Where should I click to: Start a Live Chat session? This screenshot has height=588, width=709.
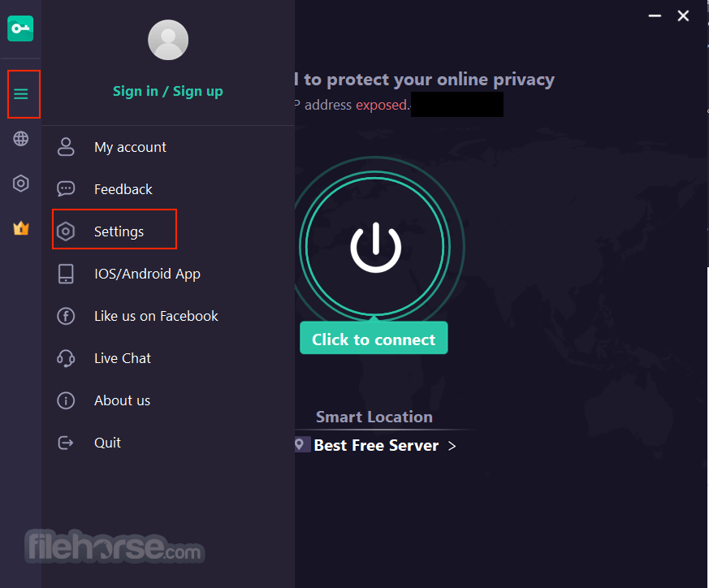point(168,358)
